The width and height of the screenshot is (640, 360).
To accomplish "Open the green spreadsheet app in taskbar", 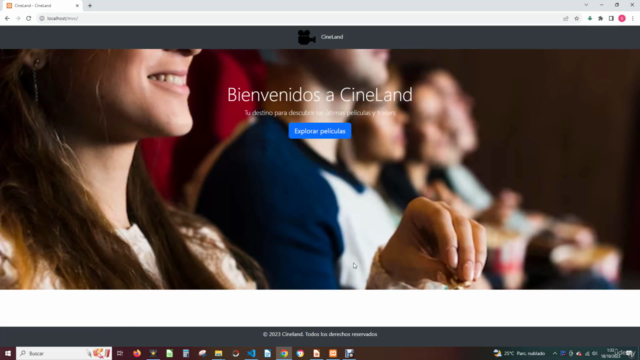I will (x=169, y=353).
